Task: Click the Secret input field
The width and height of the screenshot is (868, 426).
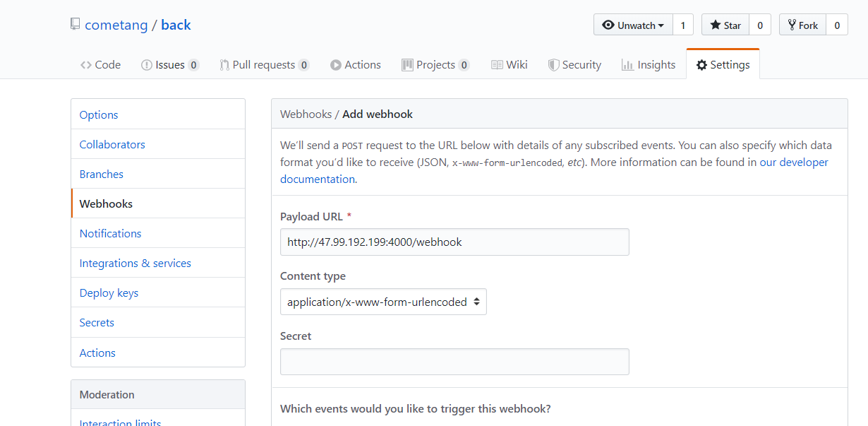Action: tap(454, 362)
